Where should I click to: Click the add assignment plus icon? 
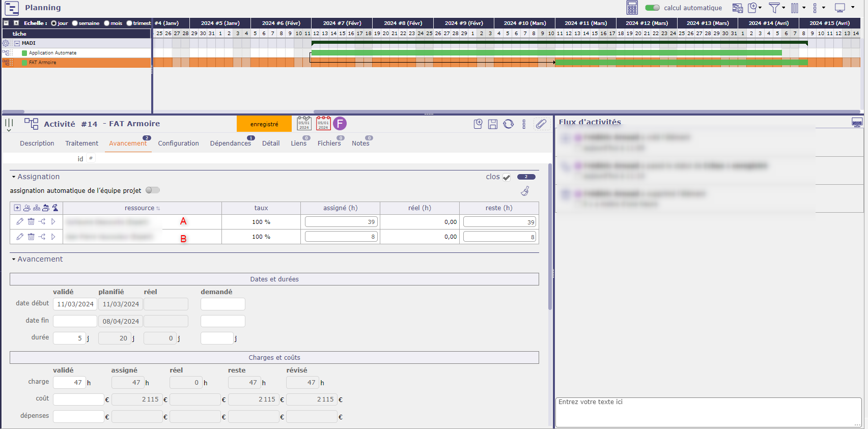pos(17,208)
